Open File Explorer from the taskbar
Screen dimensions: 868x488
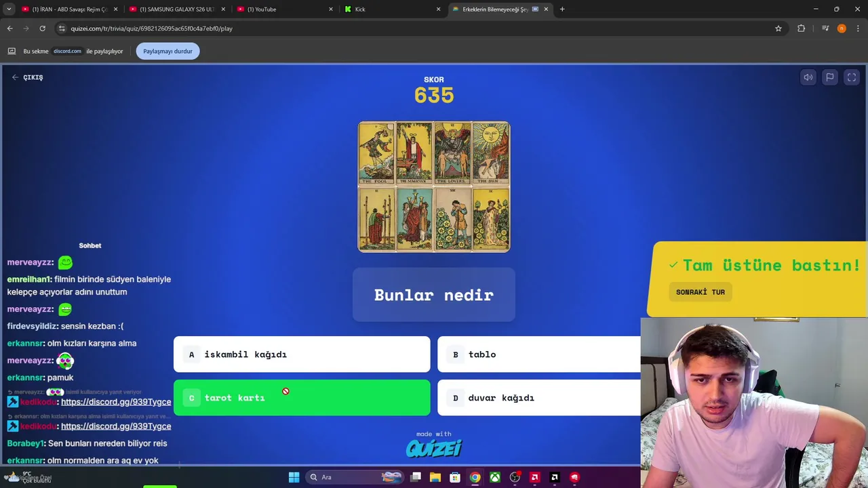(435, 477)
